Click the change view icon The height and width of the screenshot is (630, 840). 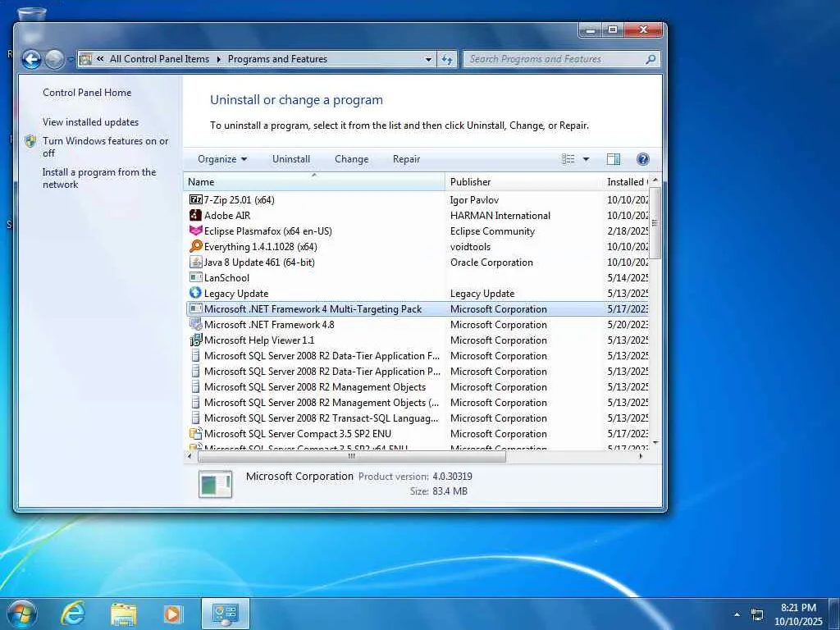point(568,159)
